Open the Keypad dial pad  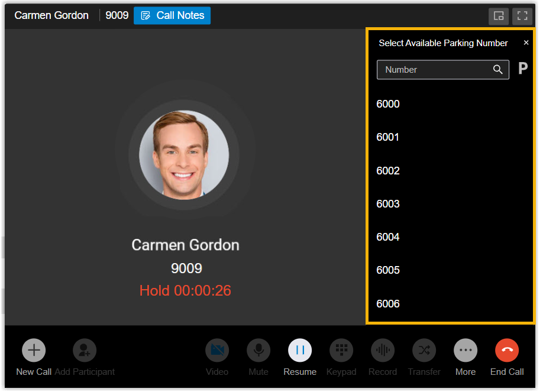click(x=341, y=350)
